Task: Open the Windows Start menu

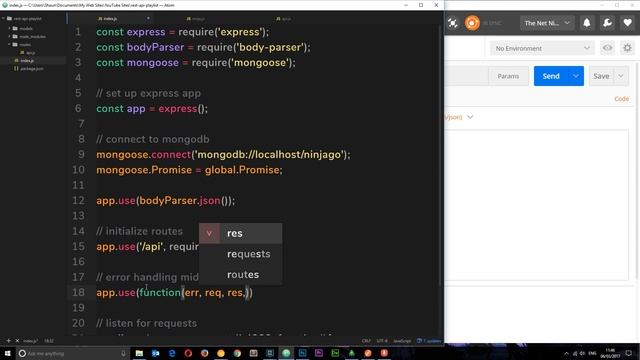Action: point(7,353)
